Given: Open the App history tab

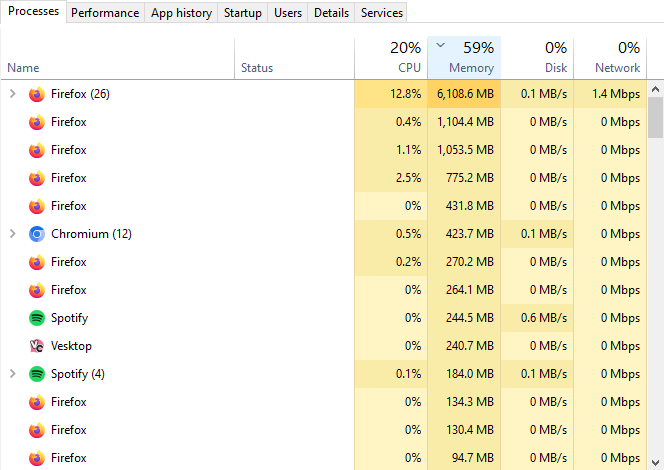Looking at the screenshot, I should pos(181,13).
